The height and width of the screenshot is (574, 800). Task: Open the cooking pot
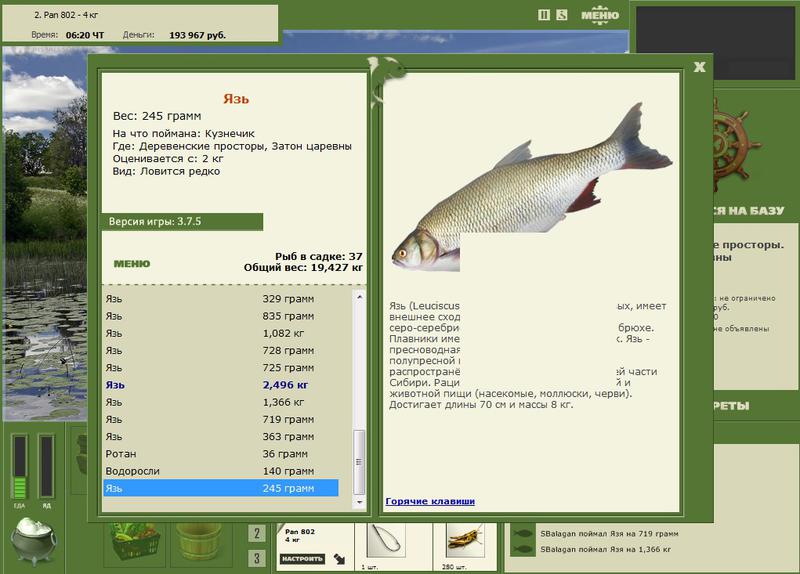pos(34,541)
